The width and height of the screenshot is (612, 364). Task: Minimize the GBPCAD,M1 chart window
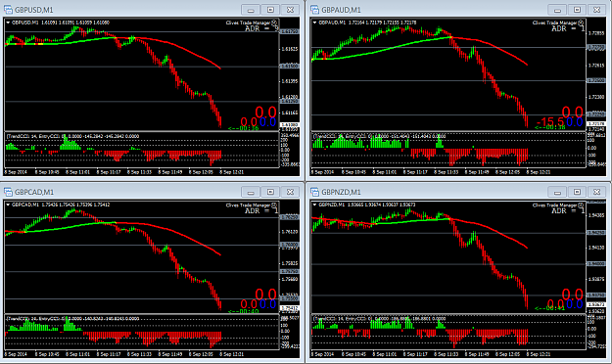[x=251, y=192]
